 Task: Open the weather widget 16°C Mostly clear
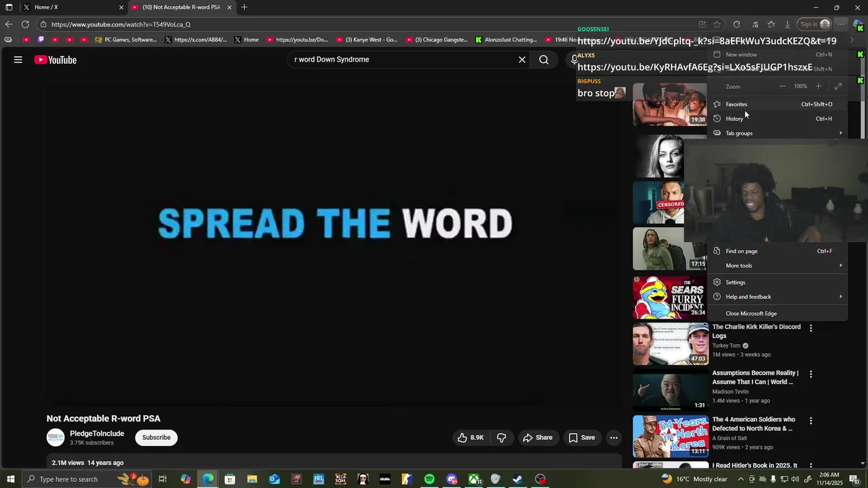[x=694, y=479]
